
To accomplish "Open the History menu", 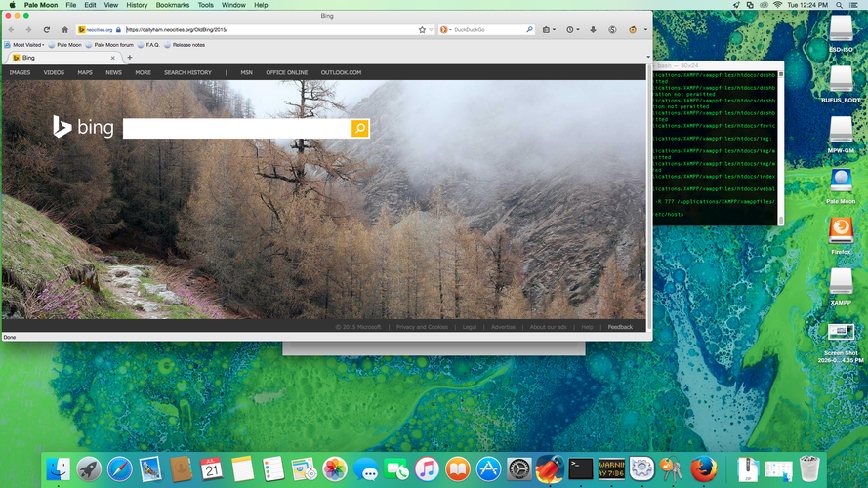I will [137, 5].
